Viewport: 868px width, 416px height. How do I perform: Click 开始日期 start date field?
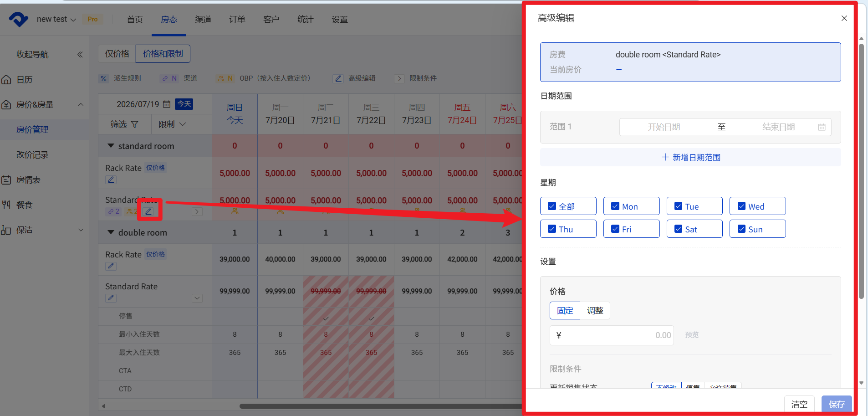664,127
